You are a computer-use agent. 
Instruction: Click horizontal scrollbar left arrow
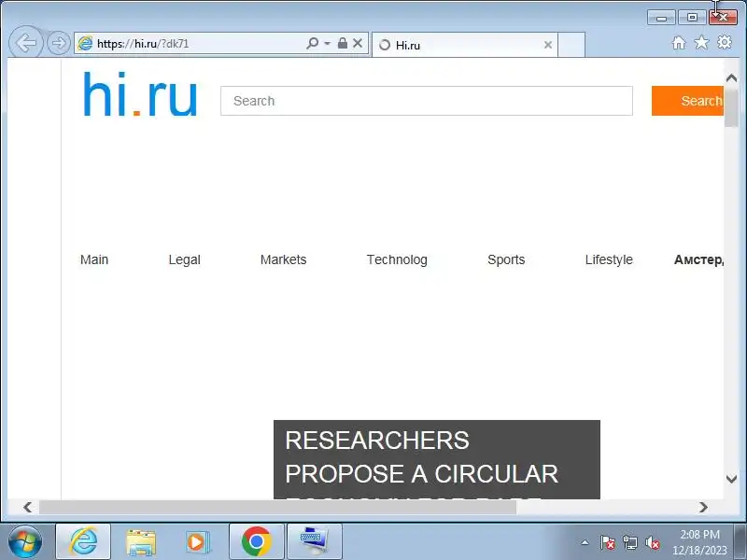pos(28,507)
